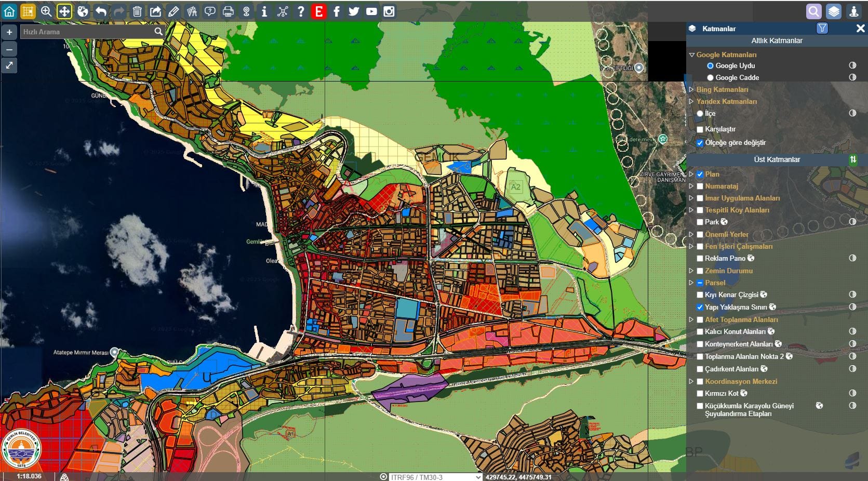Click the green swap arrows next to Üst Katmanlar
Image resolution: width=868 pixels, height=481 pixels.
coord(853,159)
